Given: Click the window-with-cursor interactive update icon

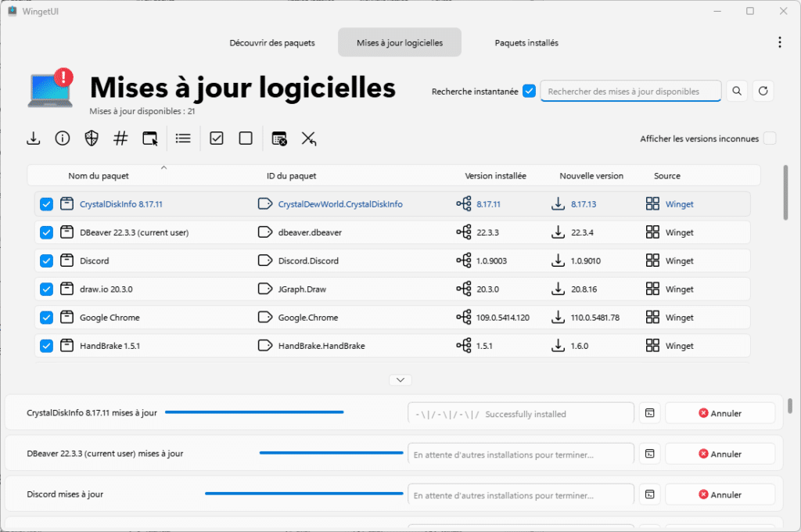Looking at the screenshot, I should coord(150,138).
